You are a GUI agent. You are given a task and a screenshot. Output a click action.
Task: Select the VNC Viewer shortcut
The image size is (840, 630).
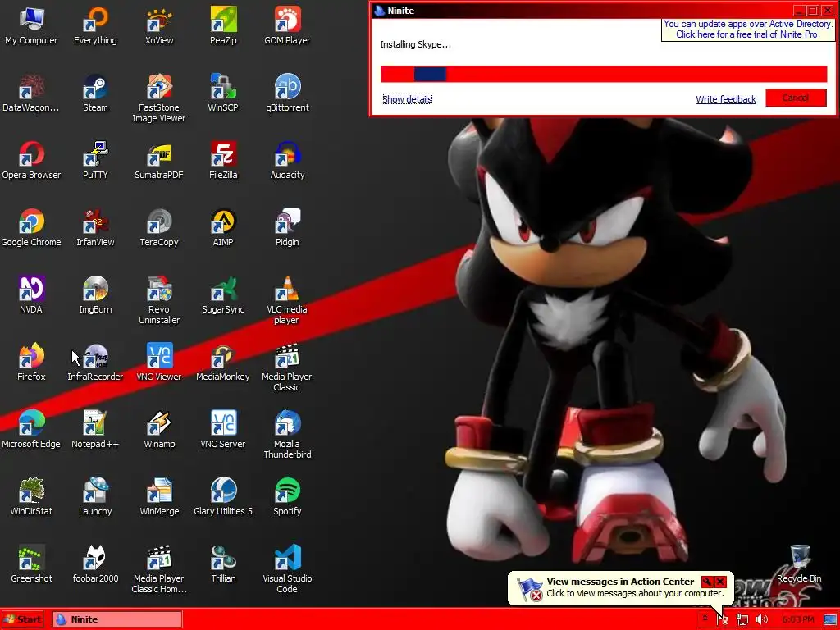tap(159, 362)
